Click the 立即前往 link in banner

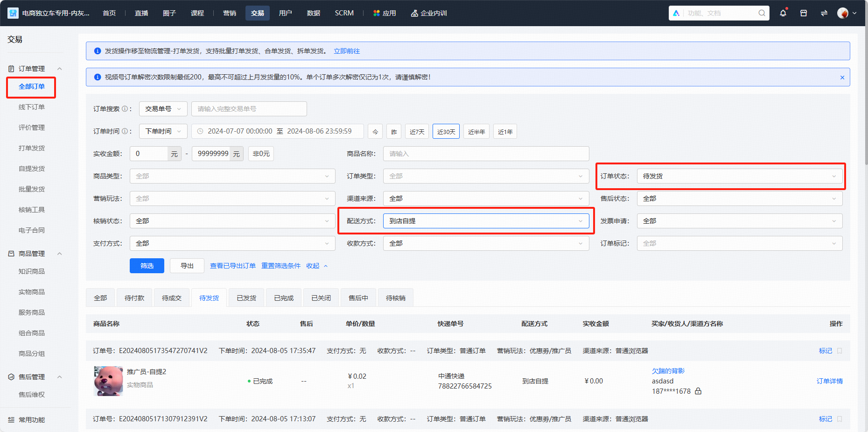(347, 51)
